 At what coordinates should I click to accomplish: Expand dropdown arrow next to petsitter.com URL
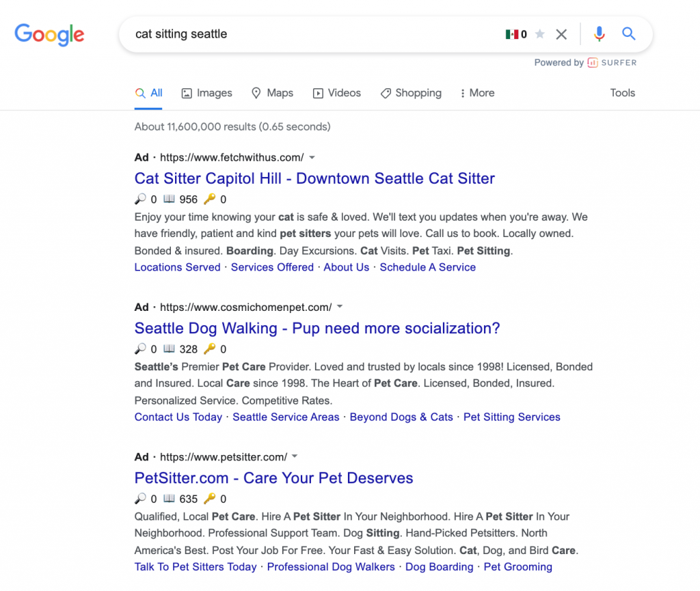click(295, 457)
